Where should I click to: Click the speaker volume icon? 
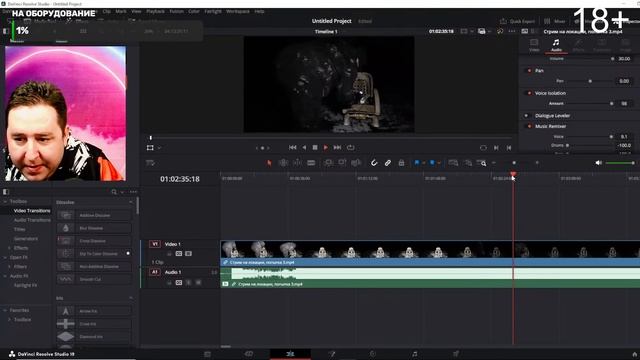tap(598, 163)
